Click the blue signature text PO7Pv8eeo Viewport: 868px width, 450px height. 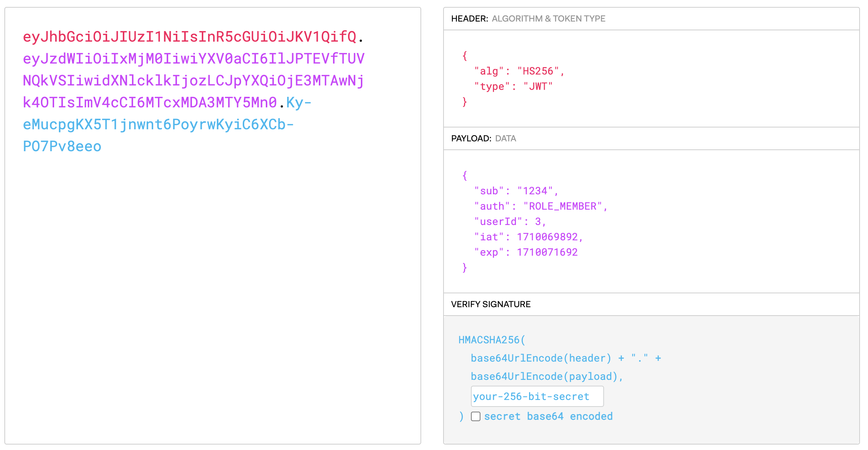(x=62, y=146)
